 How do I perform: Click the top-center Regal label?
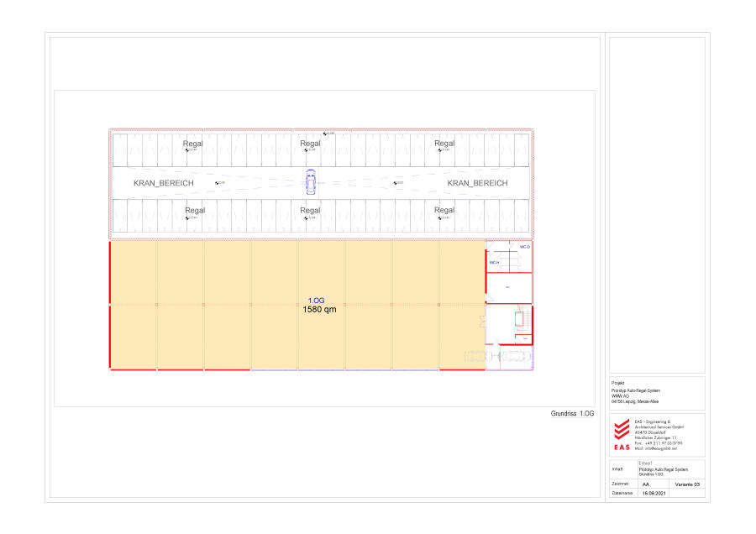(x=311, y=144)
